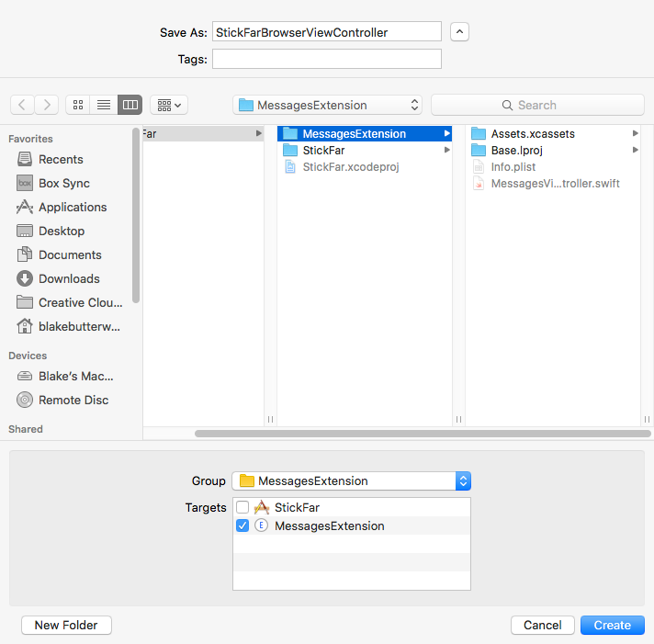This screenshot has width=654, height=644.
Task: Click the Create button
Action: coord(613,625)
